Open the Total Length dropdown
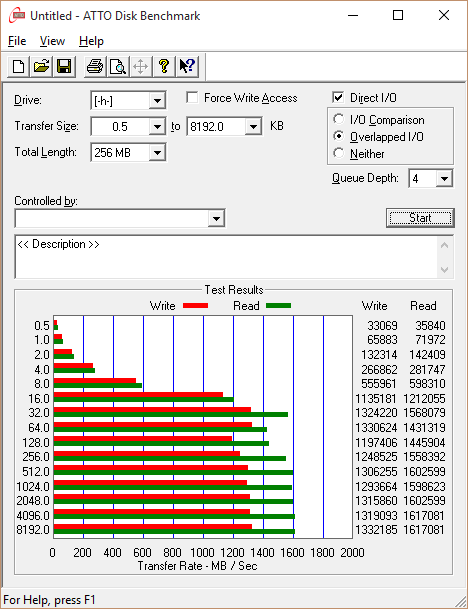Image resolution: width=468 pixels, height=609 pixels. click(x=157, y=153)
